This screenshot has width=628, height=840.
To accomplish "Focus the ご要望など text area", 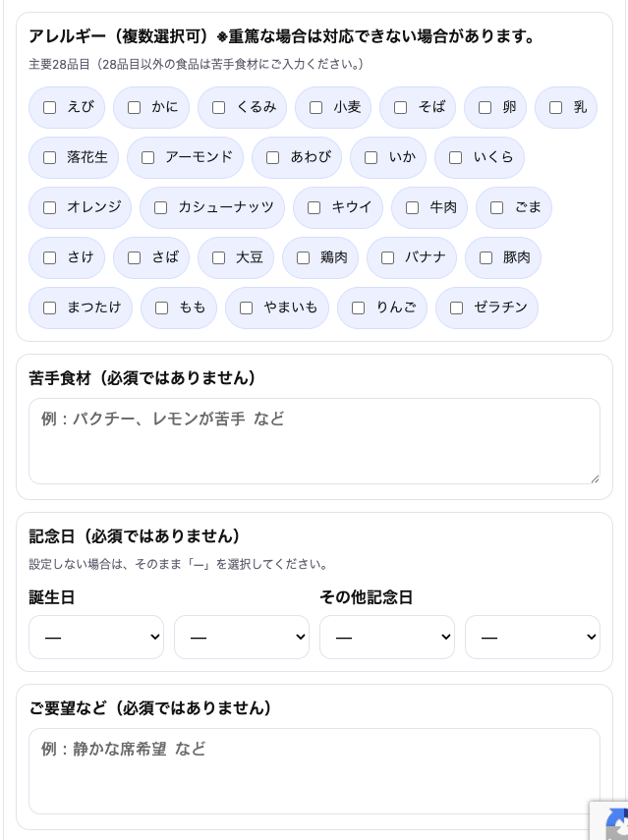I will coord(314,771).
